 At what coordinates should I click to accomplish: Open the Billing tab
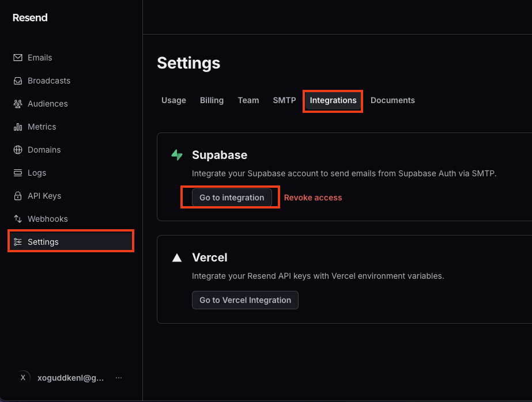[212, 100]
